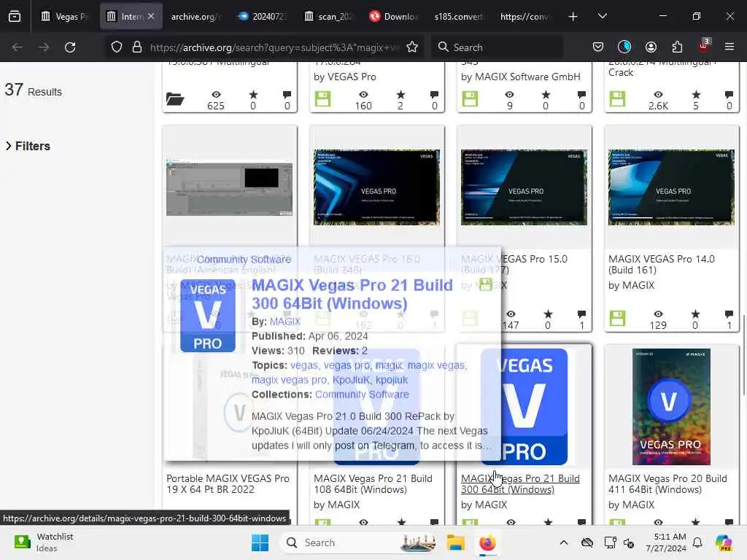Image resolution: width=747 pixels, height=560 pixels.
Task: Open Portable MAGIX VEGAS Pro 19 title
Action: [228, 484]
